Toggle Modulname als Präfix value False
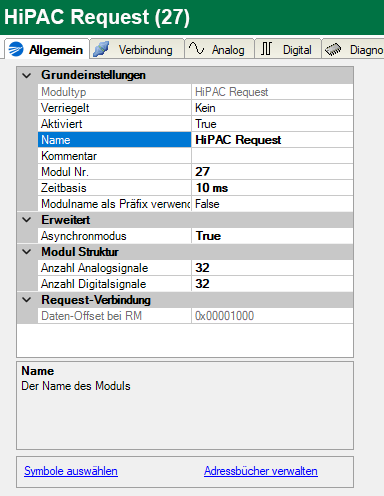This screenshot has height=496, width=384. pyautogui.click(x=272, y=204)
